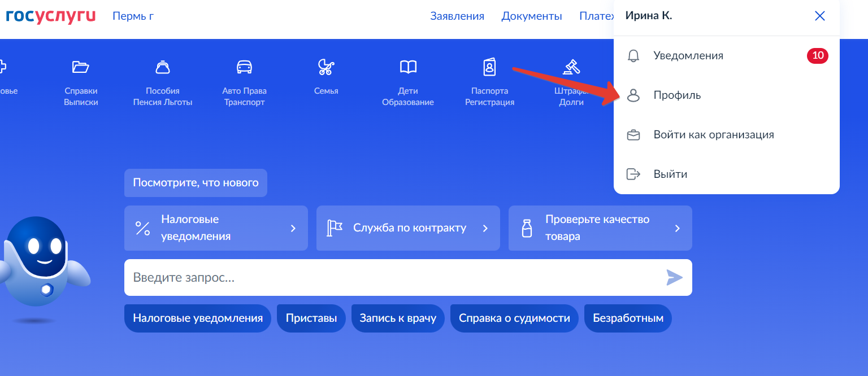The height and width of the screenshot is (376, 868).
Task: Click the Запись к врачу quick button
Action: coord(398,318)
